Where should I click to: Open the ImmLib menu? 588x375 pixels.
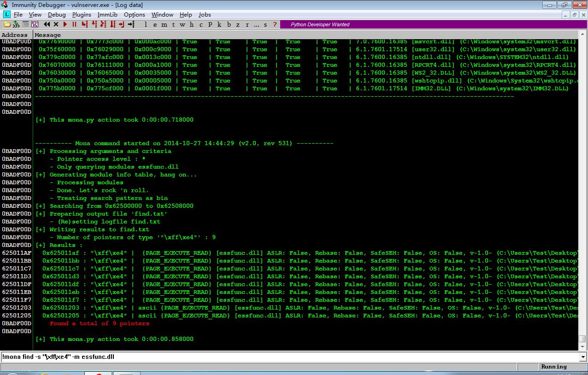tap(107, 15)
